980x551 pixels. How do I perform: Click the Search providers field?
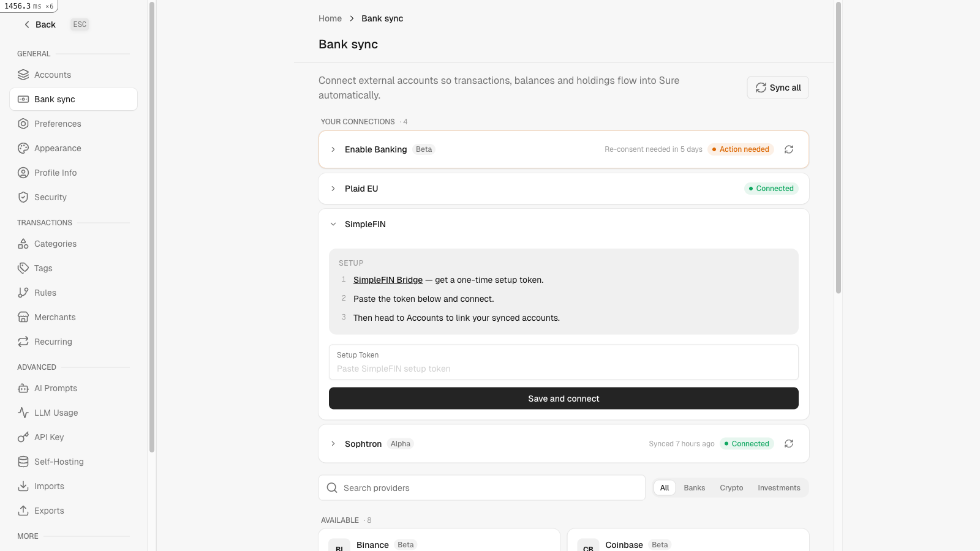(x=482, y=488)
